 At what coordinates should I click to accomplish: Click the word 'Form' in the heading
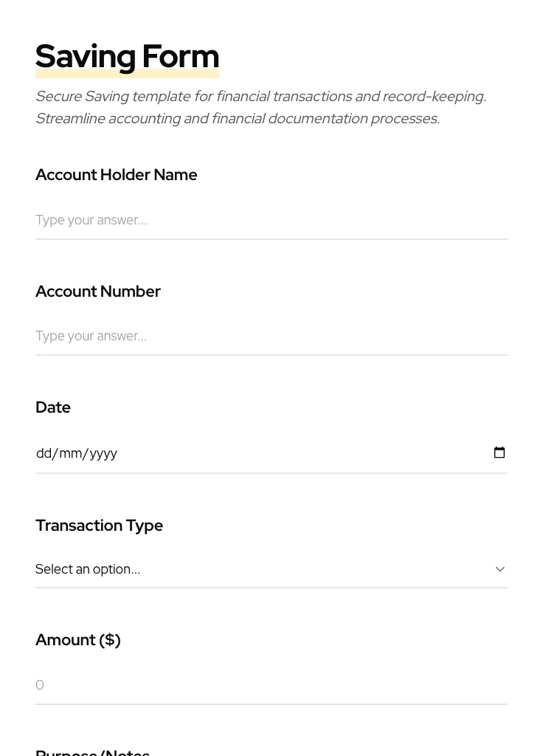click(181, 56)
